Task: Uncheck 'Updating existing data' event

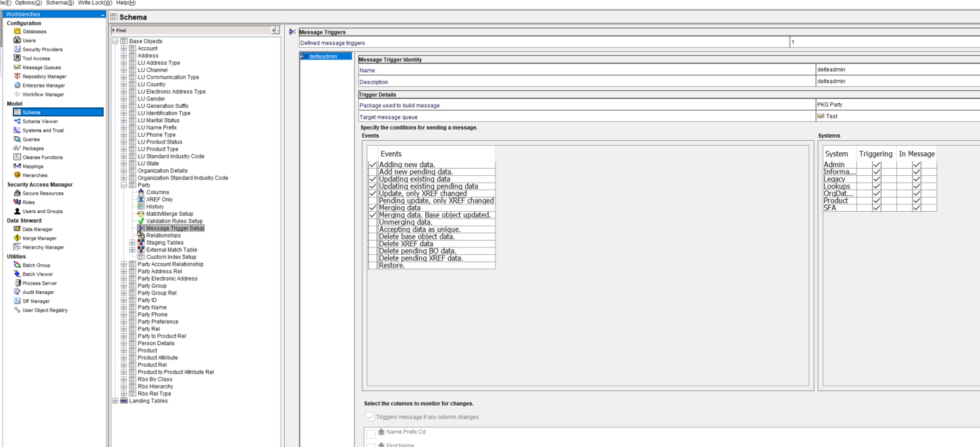Action: [x=373, y=179]
